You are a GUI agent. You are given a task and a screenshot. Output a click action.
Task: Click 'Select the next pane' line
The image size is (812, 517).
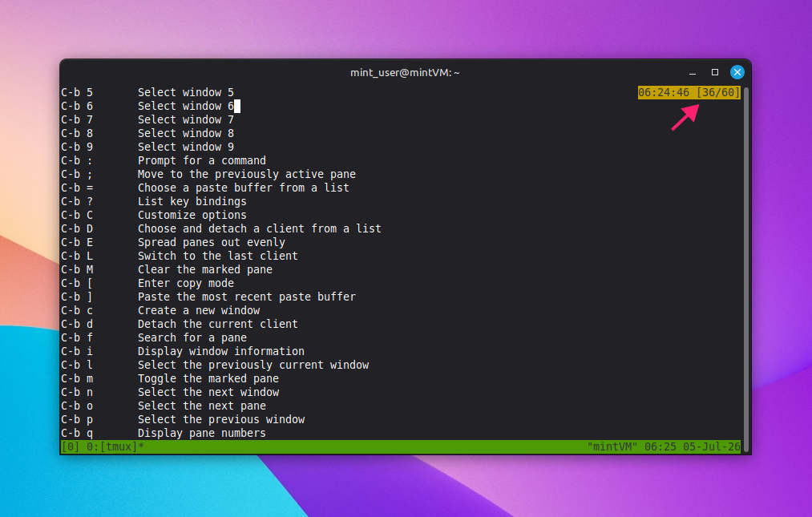pyautogui.click(x=202, y=406)
